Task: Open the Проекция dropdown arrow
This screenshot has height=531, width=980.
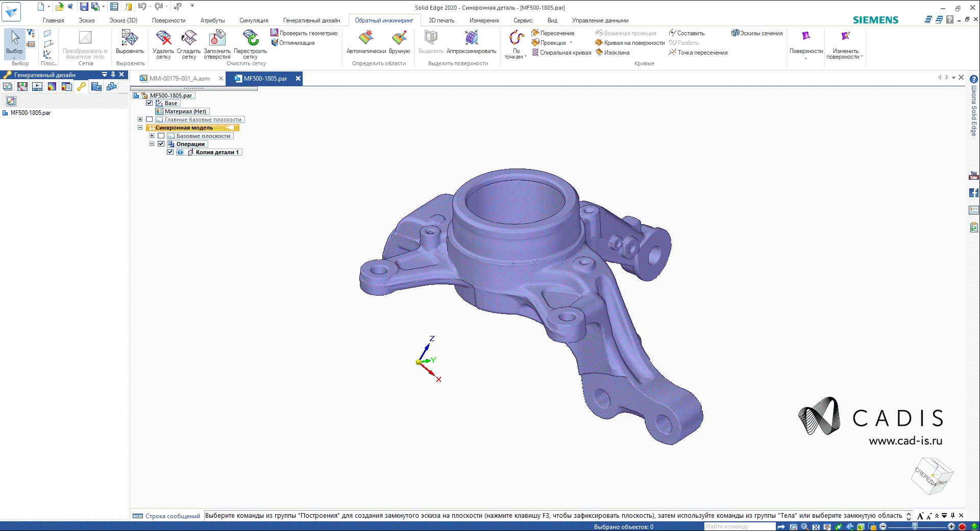Action: (x=571, y=43)
